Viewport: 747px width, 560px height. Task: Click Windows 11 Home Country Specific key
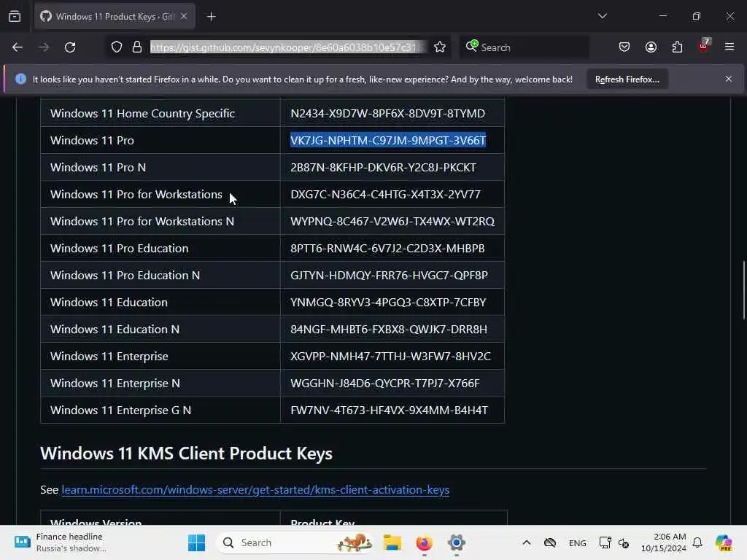coord(388,114)
